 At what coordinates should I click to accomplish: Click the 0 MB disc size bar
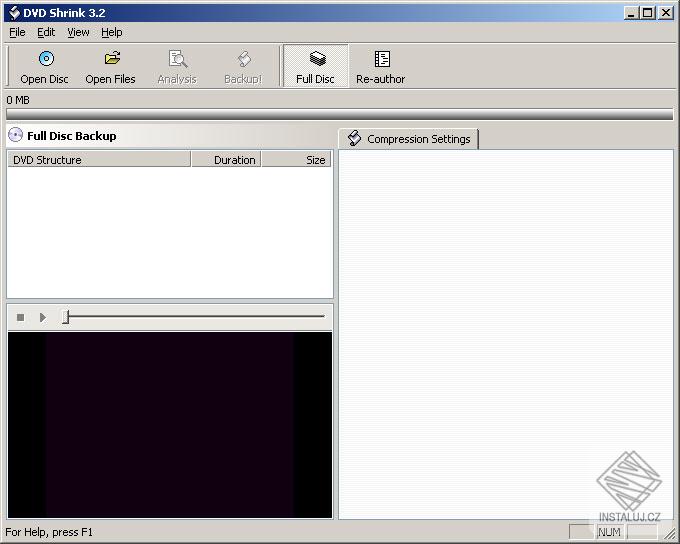[340, 115]
